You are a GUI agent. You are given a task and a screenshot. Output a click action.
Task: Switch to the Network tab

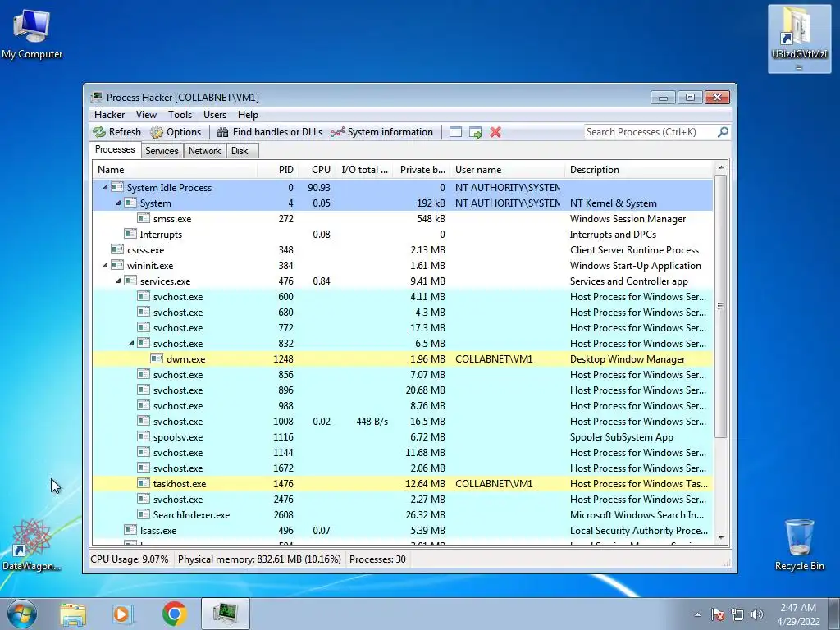click(204, 151)
